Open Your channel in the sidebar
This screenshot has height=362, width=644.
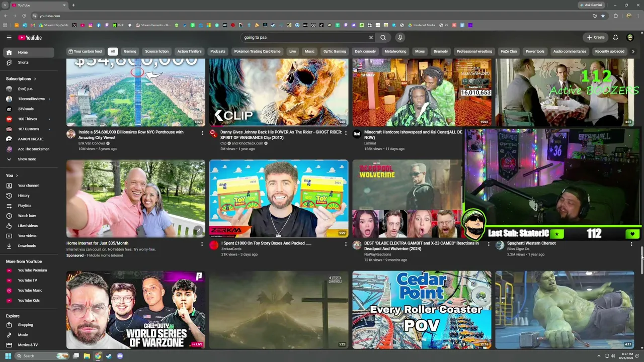30,186
